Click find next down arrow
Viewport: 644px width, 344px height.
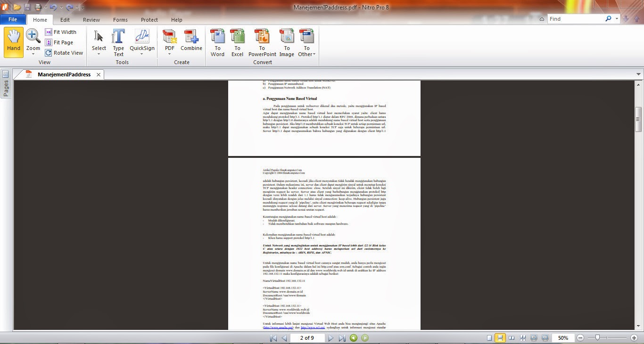tap(626, 19)
